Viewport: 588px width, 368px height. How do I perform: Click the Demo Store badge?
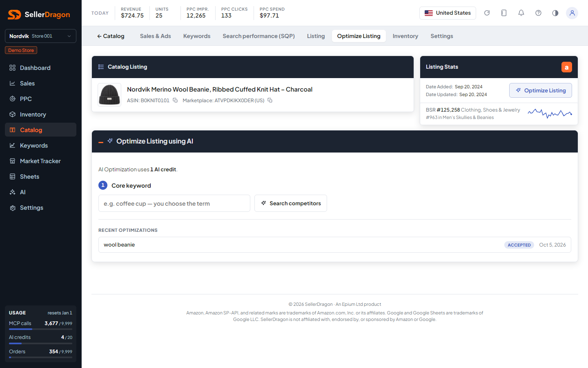(x=21, y=50)
